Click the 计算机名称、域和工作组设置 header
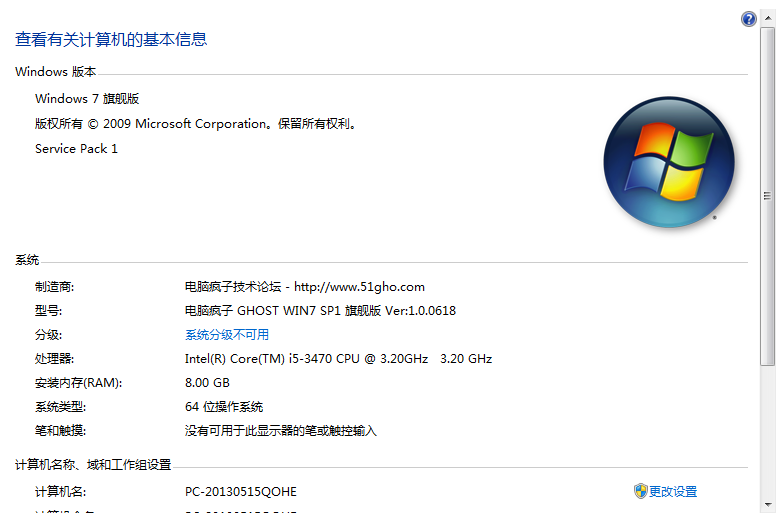 click(x=93, y=465)
